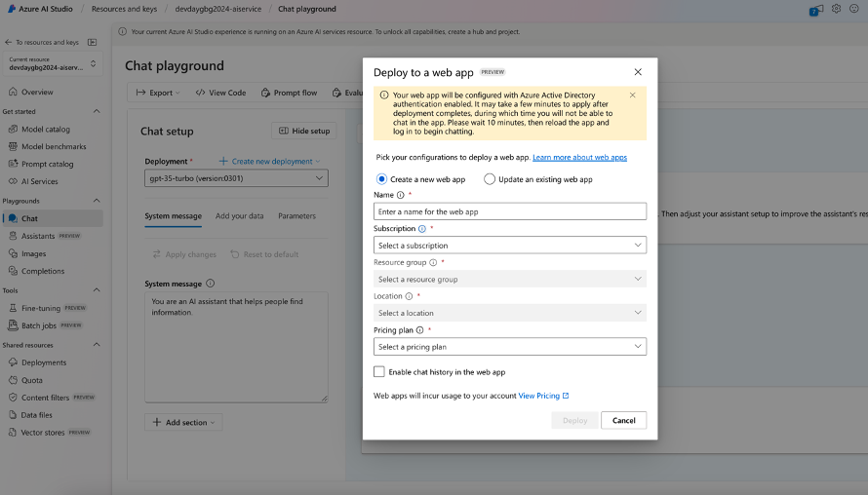Click the Cancel button in dialog
The width and height of the screenshot is (868, 495).
point(624,420)
